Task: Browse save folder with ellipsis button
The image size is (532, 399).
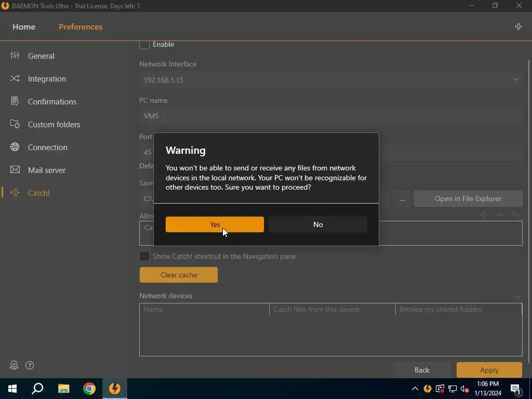Action: [403, 199]
